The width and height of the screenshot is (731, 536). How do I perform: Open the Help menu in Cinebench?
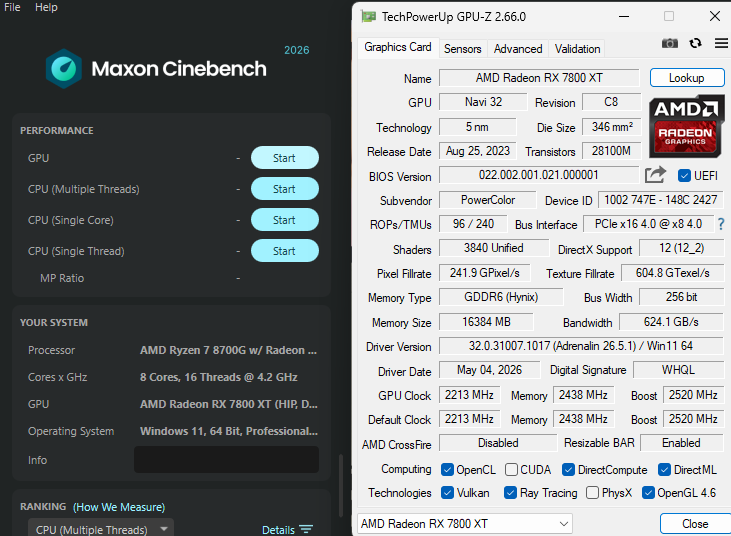point(46,7)
